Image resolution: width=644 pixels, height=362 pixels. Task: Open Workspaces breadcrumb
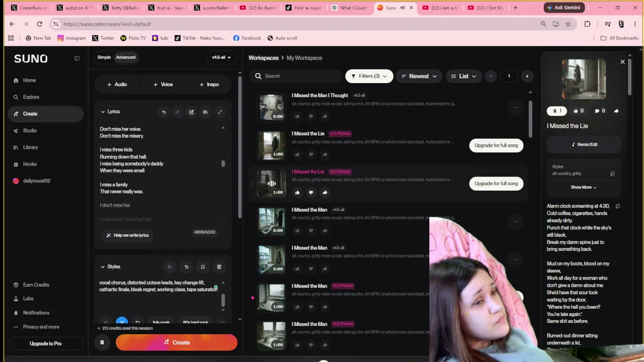coord(263,58)
